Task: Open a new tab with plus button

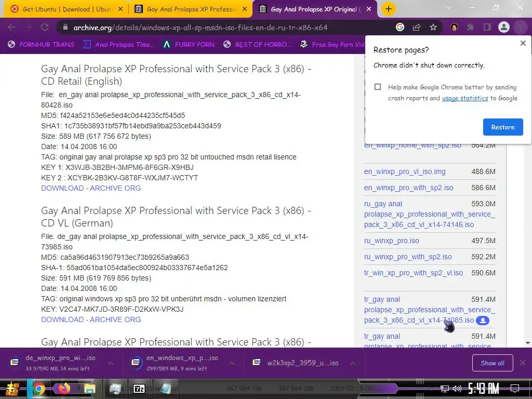Action: pyautogui.click(x=389, y=9)
